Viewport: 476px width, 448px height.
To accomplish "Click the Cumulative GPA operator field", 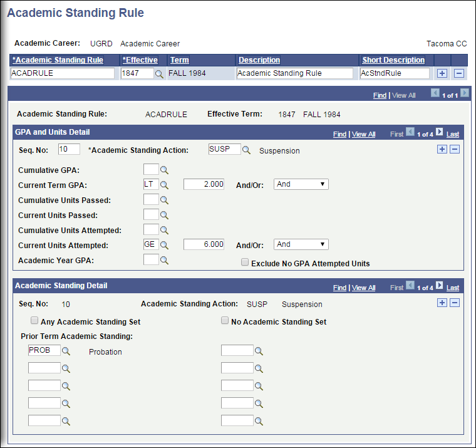I will pos(151,169).
